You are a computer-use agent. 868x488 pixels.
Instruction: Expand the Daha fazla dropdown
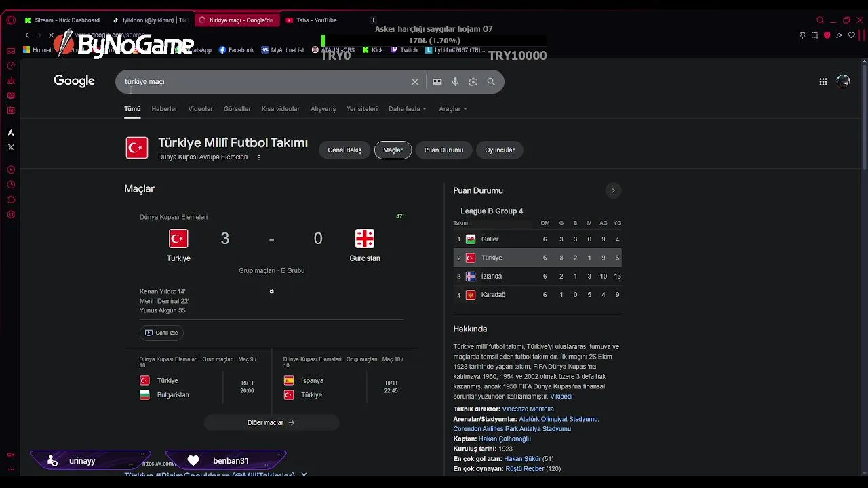407,108
